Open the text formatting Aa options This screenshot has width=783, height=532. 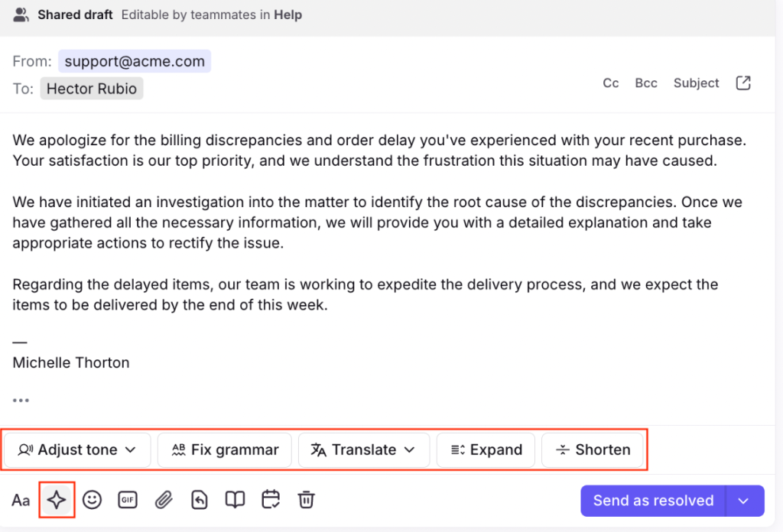coord(21,501)
